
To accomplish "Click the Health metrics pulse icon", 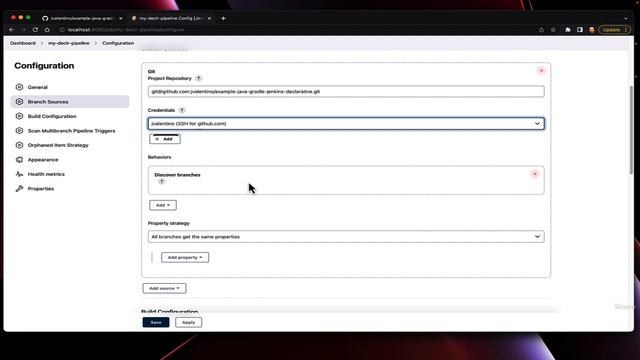I will 19,174.
